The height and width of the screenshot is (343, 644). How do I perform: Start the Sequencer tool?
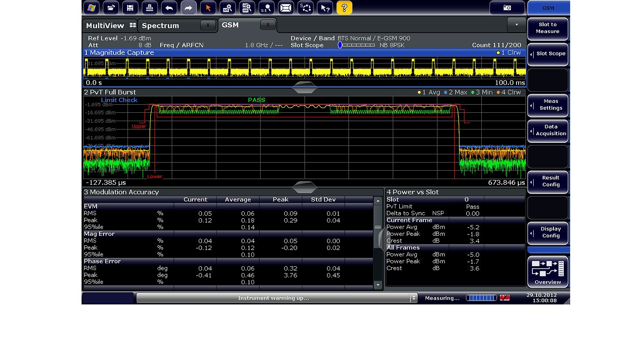[x=306, y=8]
